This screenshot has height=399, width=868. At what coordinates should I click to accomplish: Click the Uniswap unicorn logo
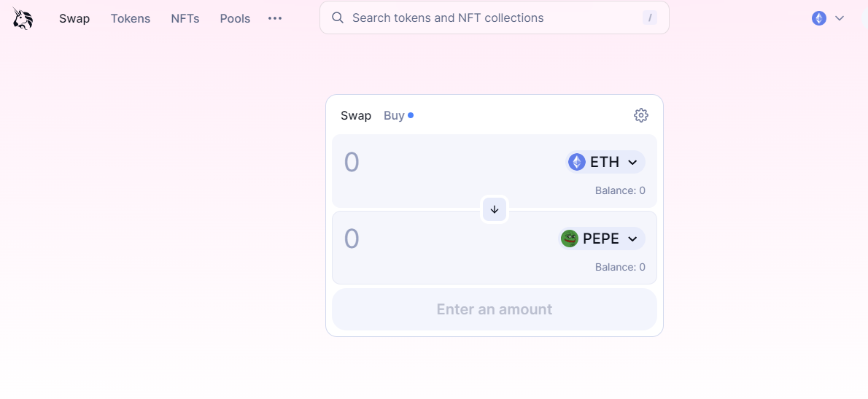[x=23, y=18]
